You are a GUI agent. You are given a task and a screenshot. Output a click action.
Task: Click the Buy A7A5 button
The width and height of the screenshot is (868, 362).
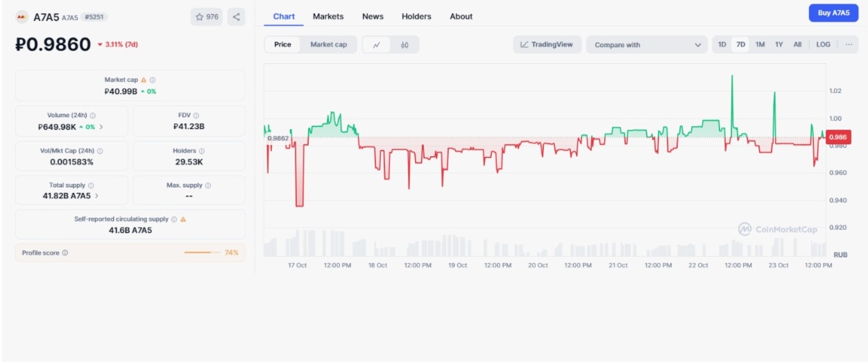[x=833, y=13]
